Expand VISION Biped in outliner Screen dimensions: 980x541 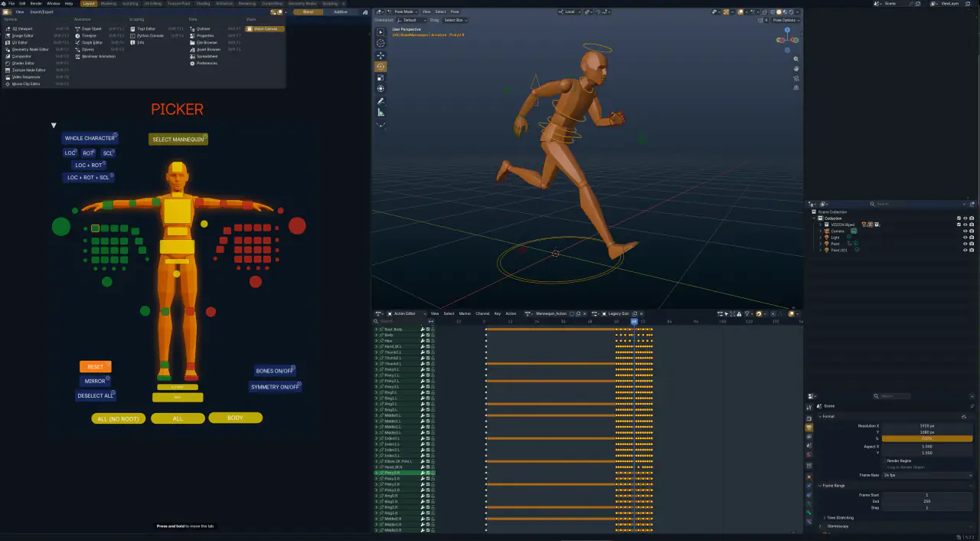pos(821,225)
